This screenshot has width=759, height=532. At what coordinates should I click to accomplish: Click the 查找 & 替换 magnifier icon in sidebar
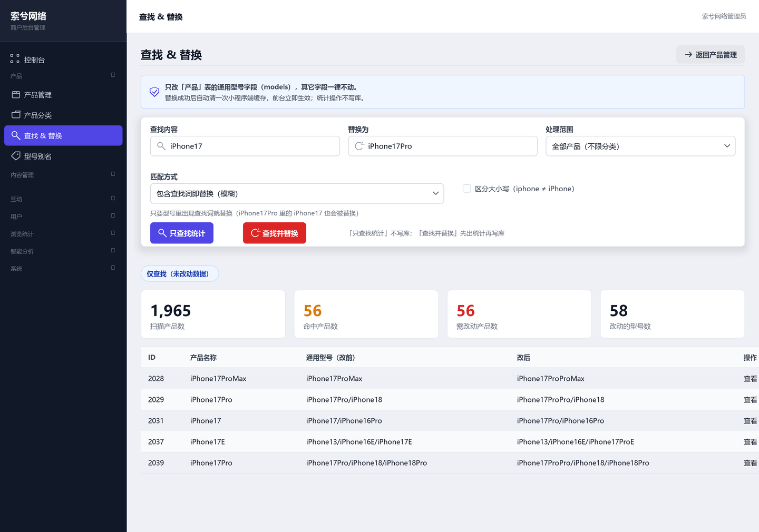(x=16, y=135)
